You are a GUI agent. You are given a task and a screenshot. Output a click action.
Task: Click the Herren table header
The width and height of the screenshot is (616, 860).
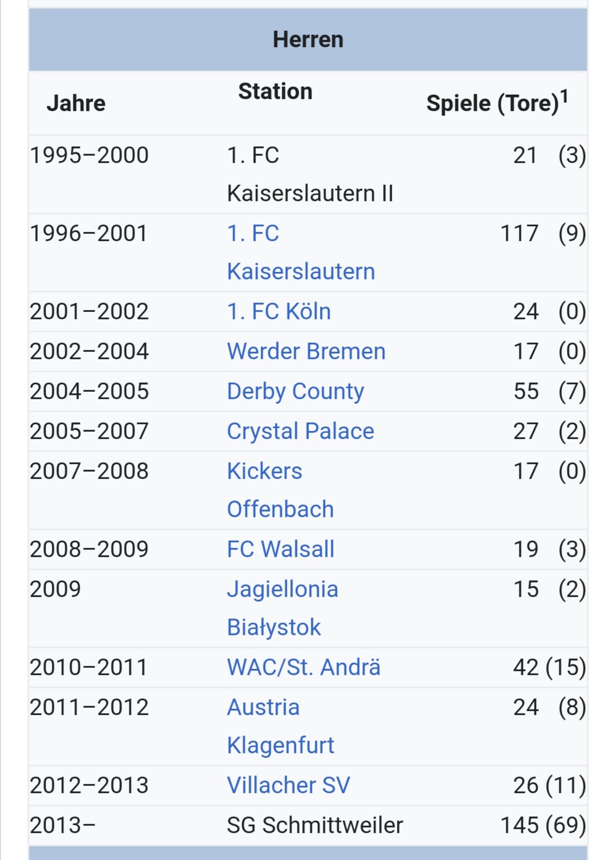[x=308, y=40]
